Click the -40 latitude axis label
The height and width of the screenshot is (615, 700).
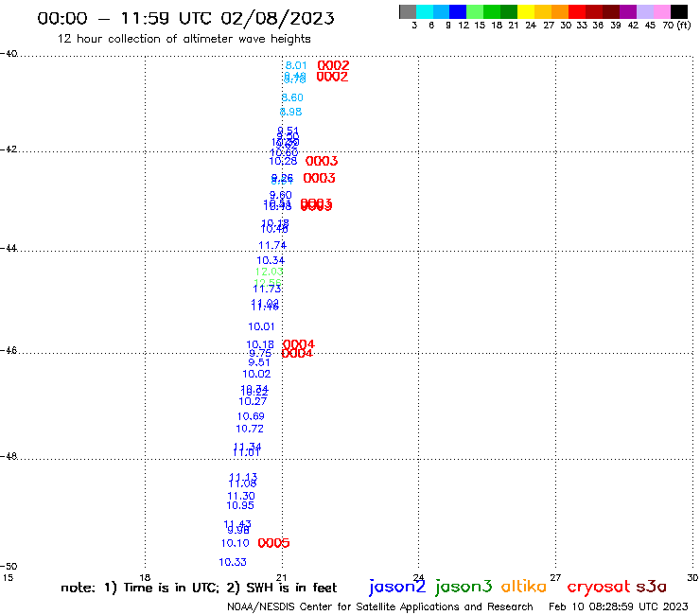point(9,54)
